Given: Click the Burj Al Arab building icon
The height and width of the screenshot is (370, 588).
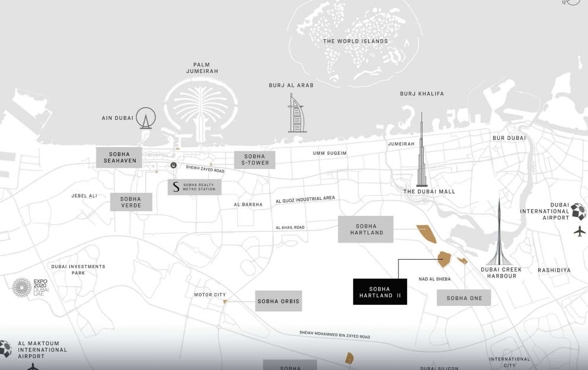Looking at the screenshot, I should 296,113.
